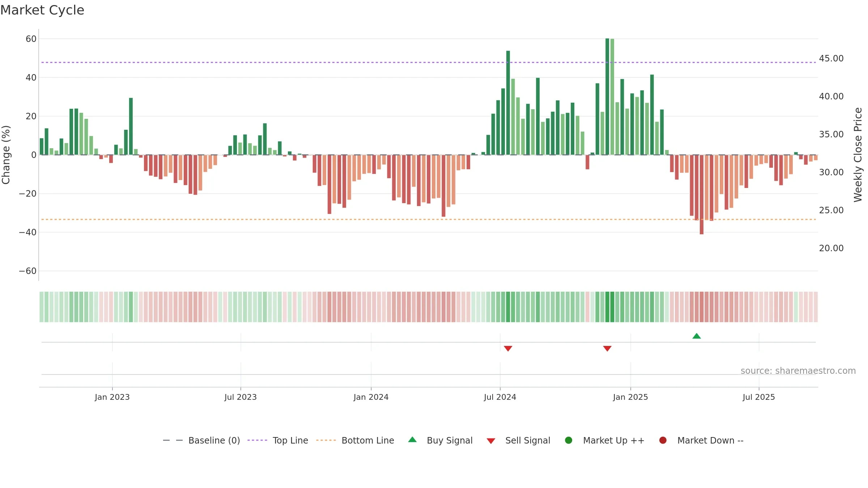Click the Jul 2023 axis label
This screenshot has height=488, width=868.
tap(241, 397)
